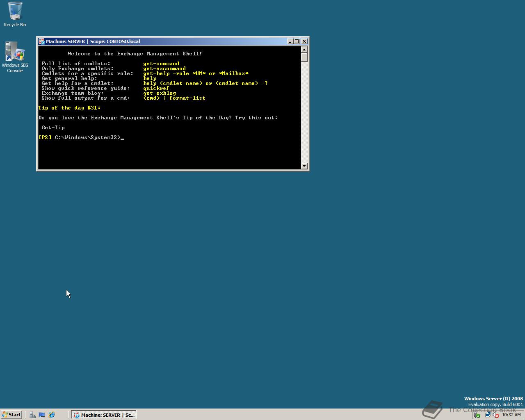The image size is (525, 420).
Task: Click the 'Show quick reference guide:' label
Action: pyautogui.click(x=86, y=88)
